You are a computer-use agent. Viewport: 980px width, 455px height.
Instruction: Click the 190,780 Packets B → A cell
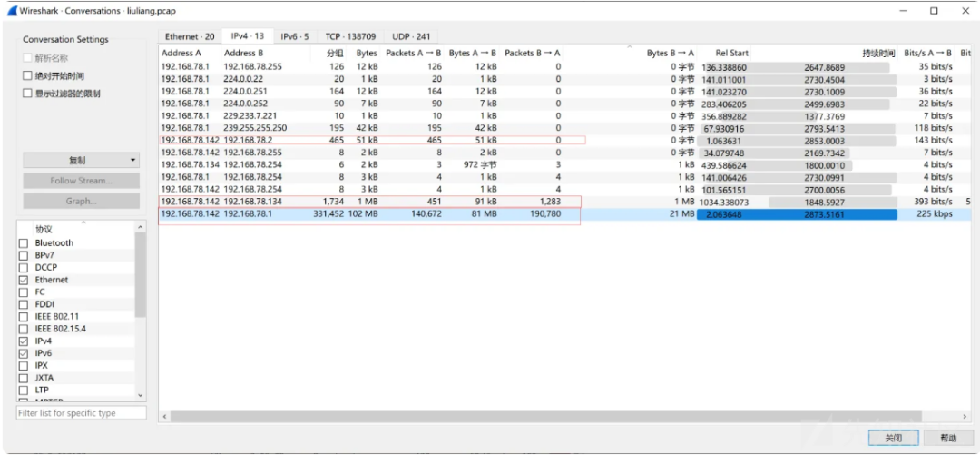pyautogui.click(x=545, y=214)
